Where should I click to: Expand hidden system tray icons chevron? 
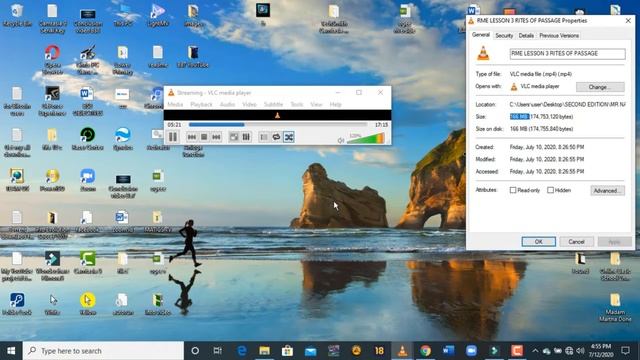pyautogui.click(x=535, y=351)
